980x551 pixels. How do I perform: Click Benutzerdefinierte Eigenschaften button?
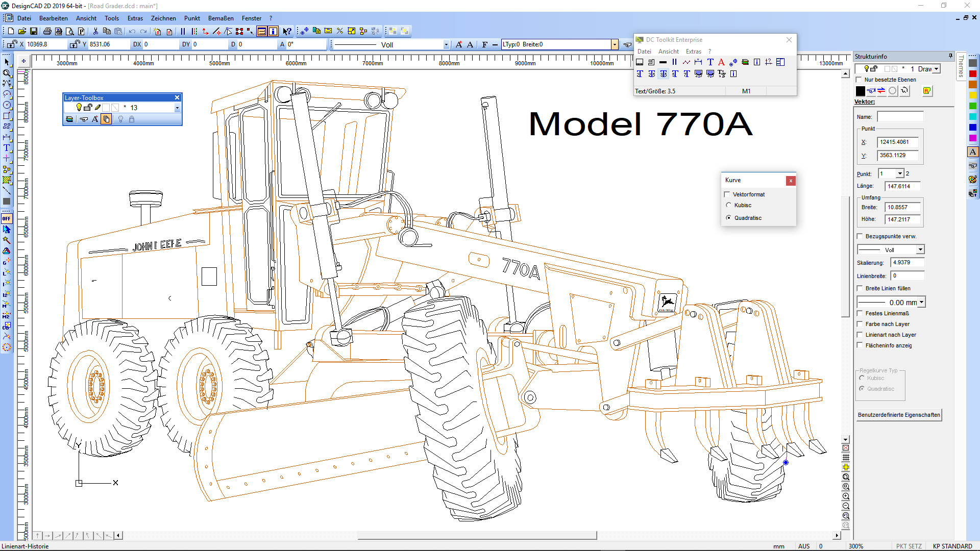(x=899, y=415)
